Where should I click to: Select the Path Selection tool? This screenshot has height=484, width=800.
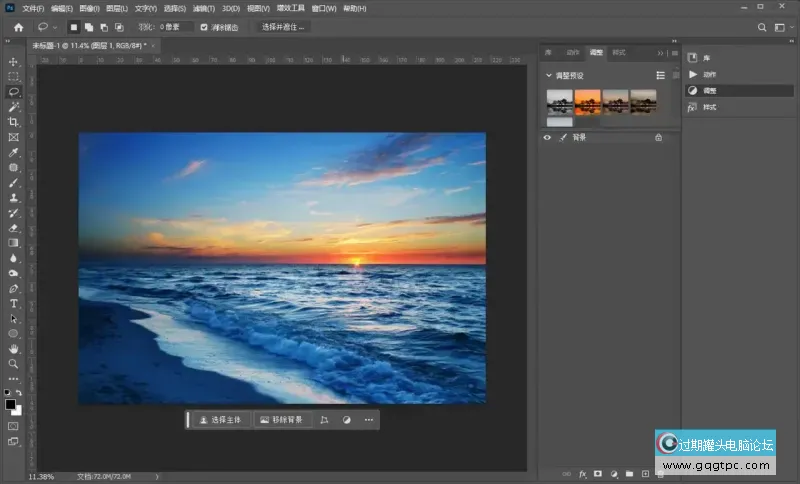pyautogui.click(x=13, y=319)
